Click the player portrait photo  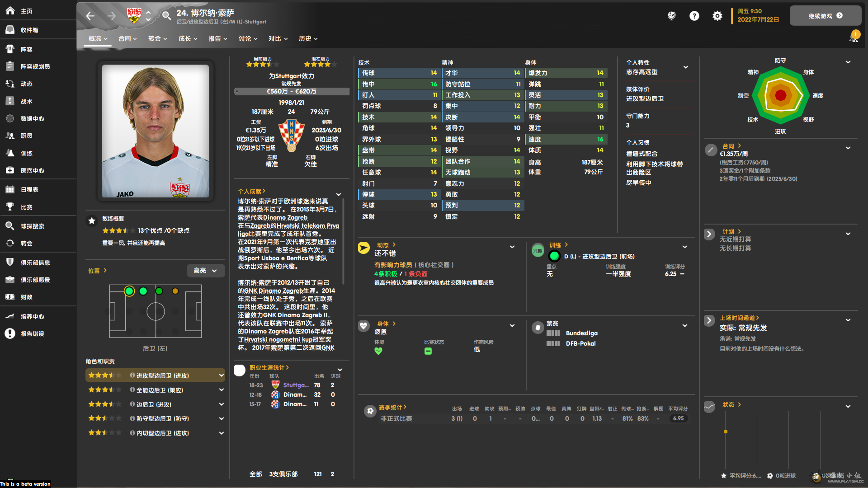[x=156, y=131]
